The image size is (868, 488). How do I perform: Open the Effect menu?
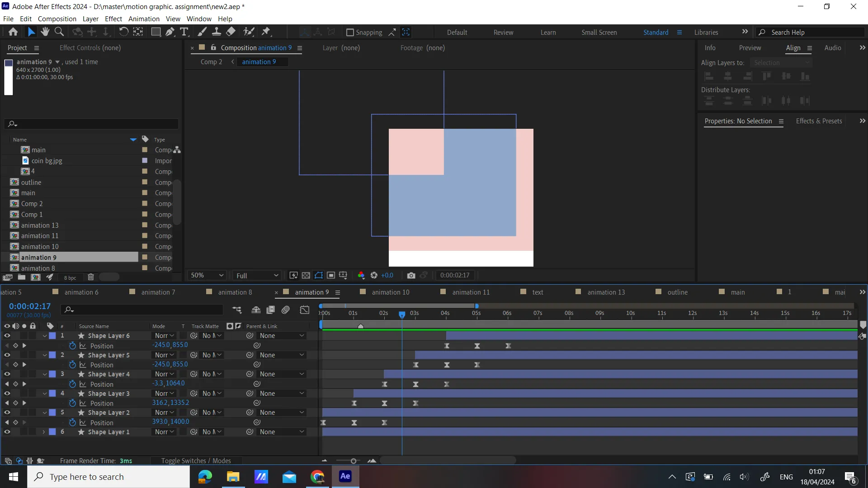[113, 19]
